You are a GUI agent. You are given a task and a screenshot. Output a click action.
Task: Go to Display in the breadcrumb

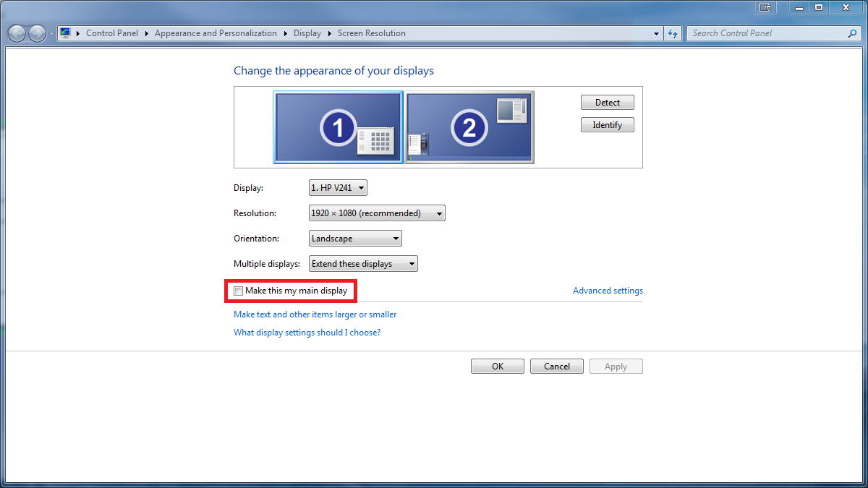307,33
